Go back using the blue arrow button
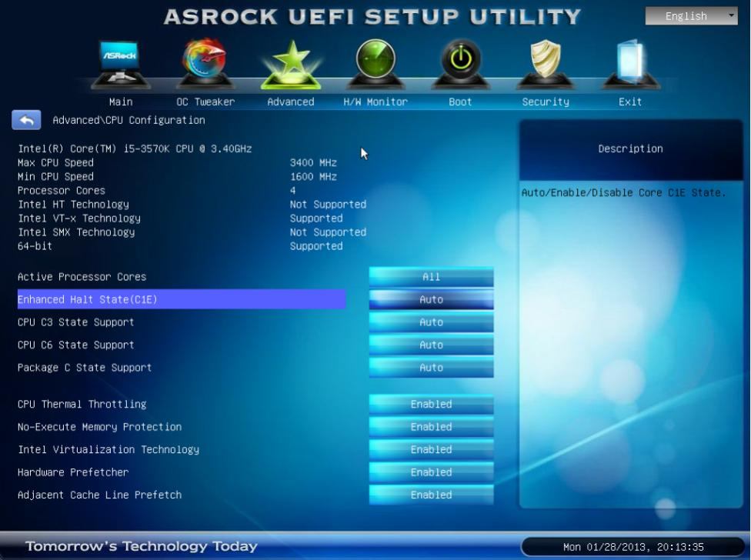 (x=26, y=120)
